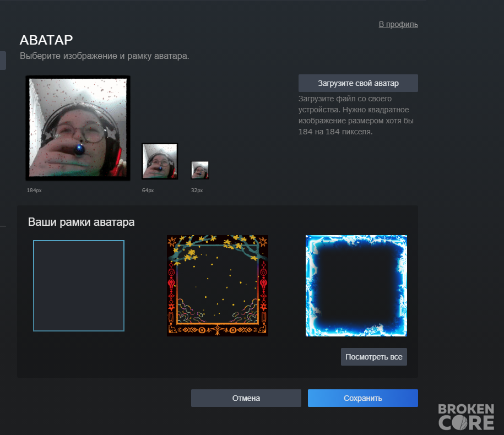Image resolution: width=504 pixels, height=435 pixels.
Task: Choose the orange floral avatar frame
Action: 218,286
